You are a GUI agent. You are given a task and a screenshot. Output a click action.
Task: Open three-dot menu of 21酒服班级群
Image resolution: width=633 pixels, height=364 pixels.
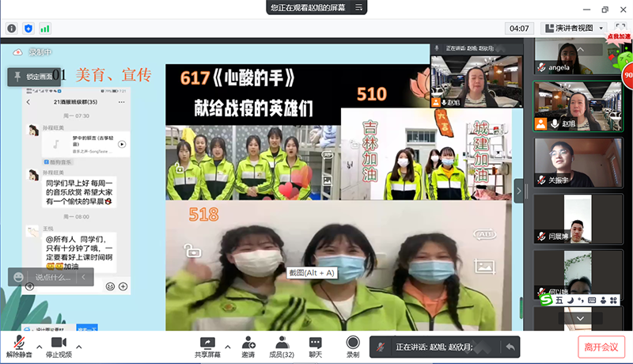(122, 102)
